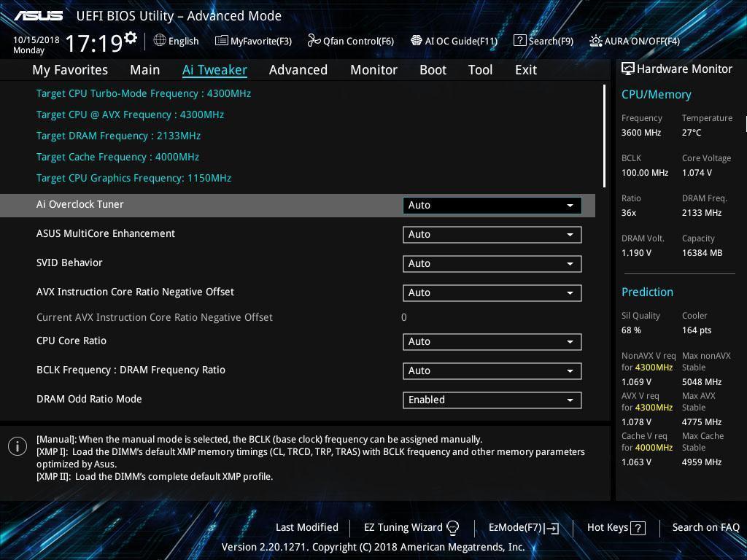Click the EzMode exit arrow icon

[x=551, y=528]
